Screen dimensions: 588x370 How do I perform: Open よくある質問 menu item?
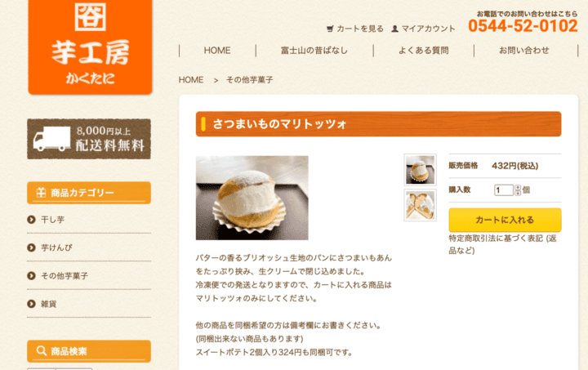pyautogui.click(x=424, y=51)
